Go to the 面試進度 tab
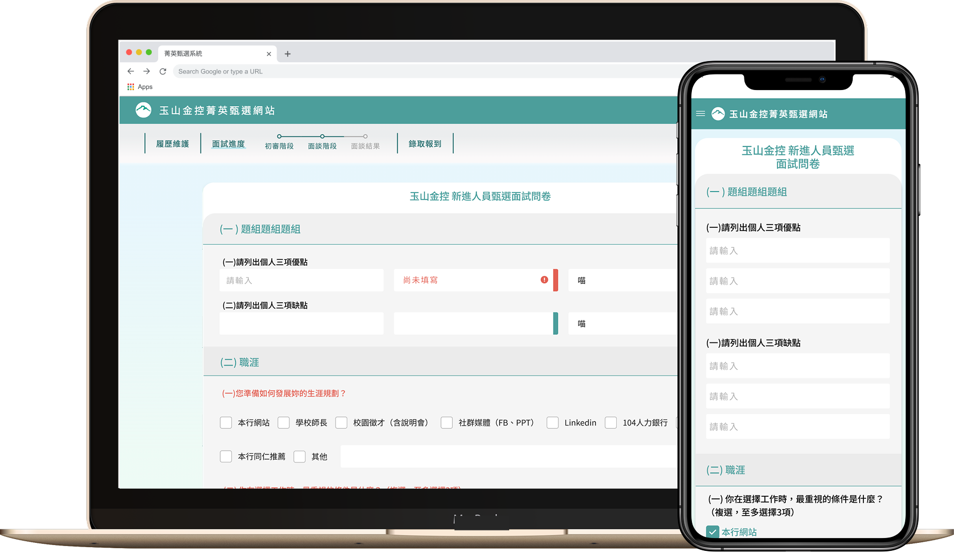Viewport: 954px width, 560px height. [228, 144]
